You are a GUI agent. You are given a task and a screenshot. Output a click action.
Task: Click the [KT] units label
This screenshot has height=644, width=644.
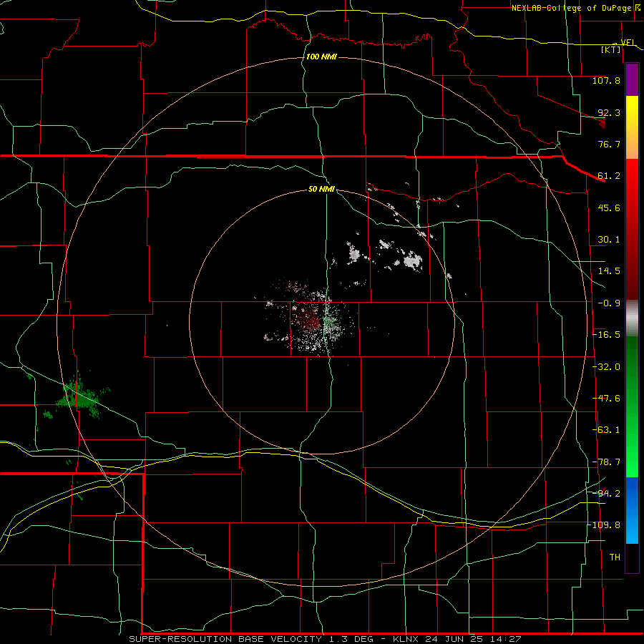tap(611, 49)
